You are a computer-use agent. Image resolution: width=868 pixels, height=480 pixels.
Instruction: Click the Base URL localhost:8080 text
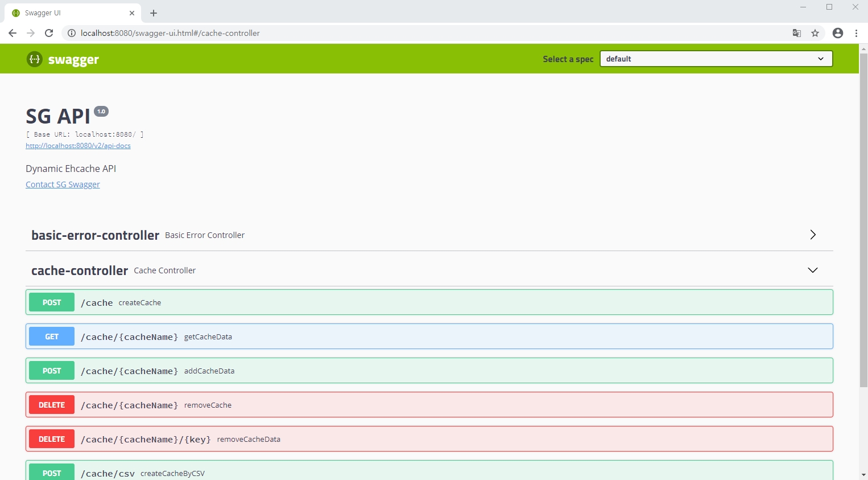click(85, 134)
